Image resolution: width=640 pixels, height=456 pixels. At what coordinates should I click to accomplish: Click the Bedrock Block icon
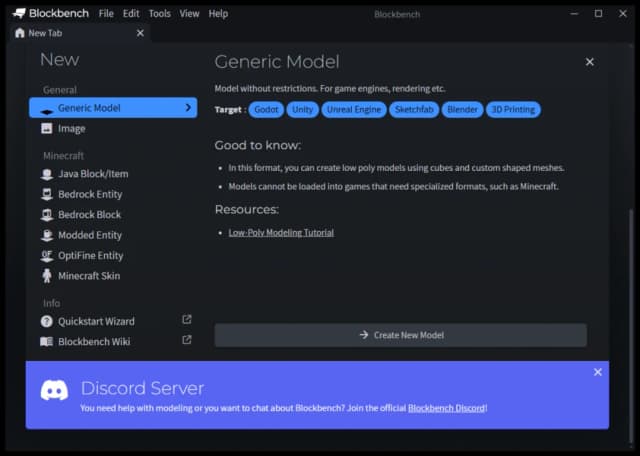(x=47, y=215)
